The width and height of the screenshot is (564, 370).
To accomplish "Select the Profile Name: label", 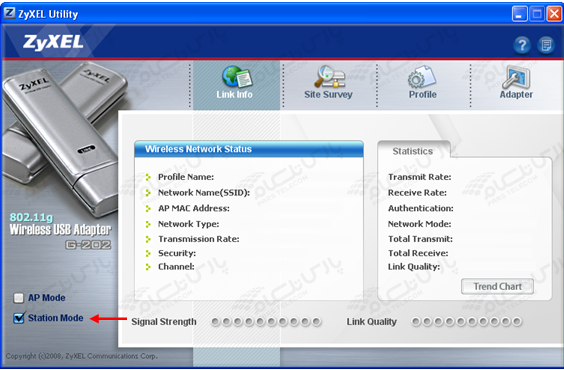I will click(x=186, y=177).
